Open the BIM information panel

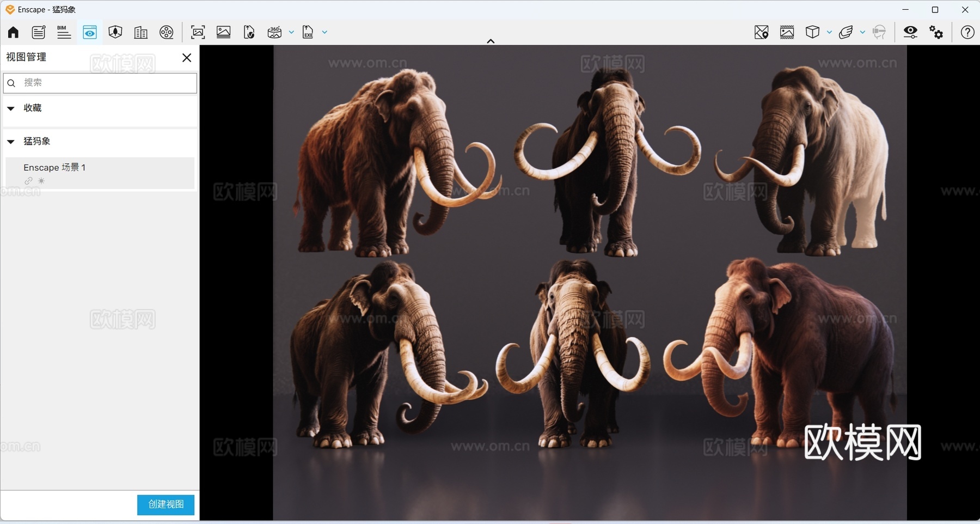(x=64, y=32)
